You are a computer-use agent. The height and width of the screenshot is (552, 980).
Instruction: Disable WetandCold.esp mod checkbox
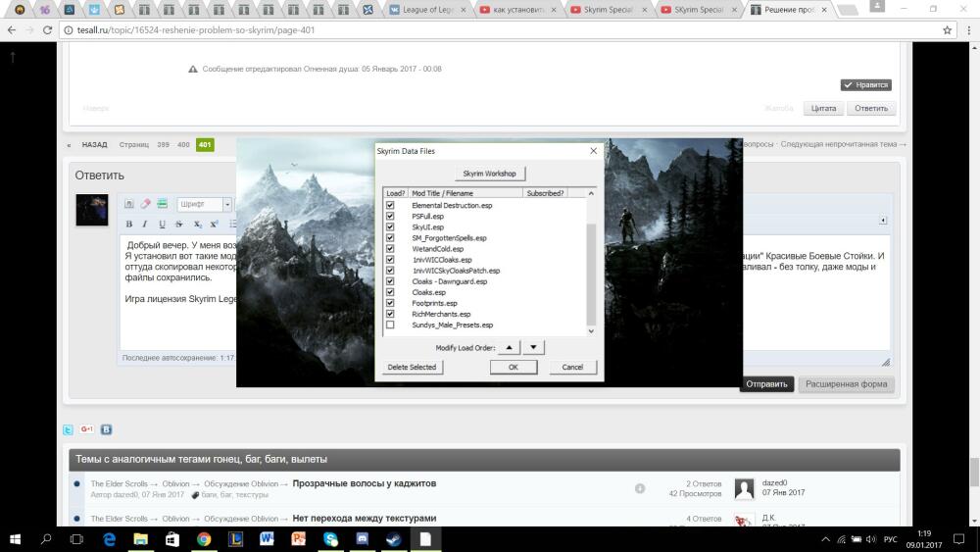click(390, 249)
